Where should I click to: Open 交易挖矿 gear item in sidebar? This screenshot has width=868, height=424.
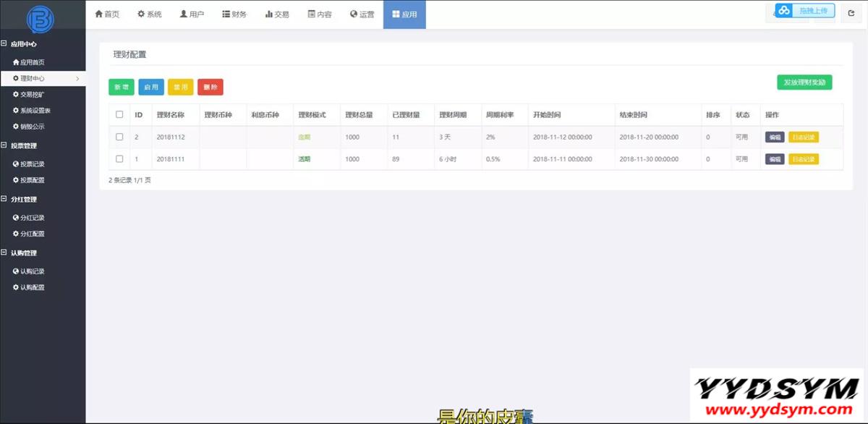[x=16, y=94]
